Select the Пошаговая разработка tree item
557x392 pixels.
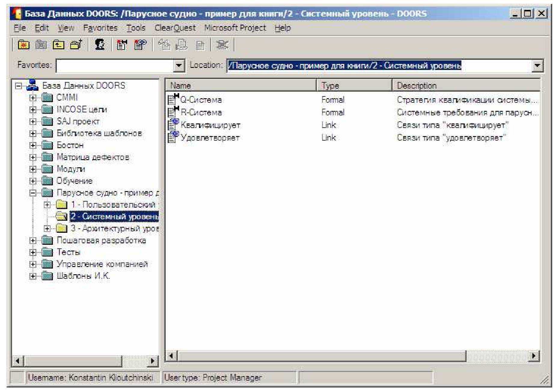pos(101,240)
